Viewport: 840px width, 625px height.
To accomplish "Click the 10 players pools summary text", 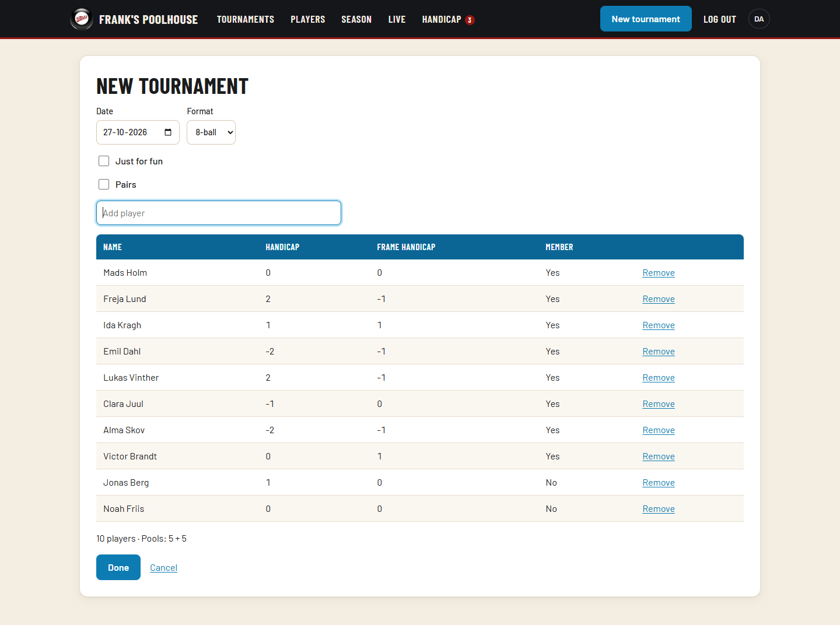I will point(141,539).
